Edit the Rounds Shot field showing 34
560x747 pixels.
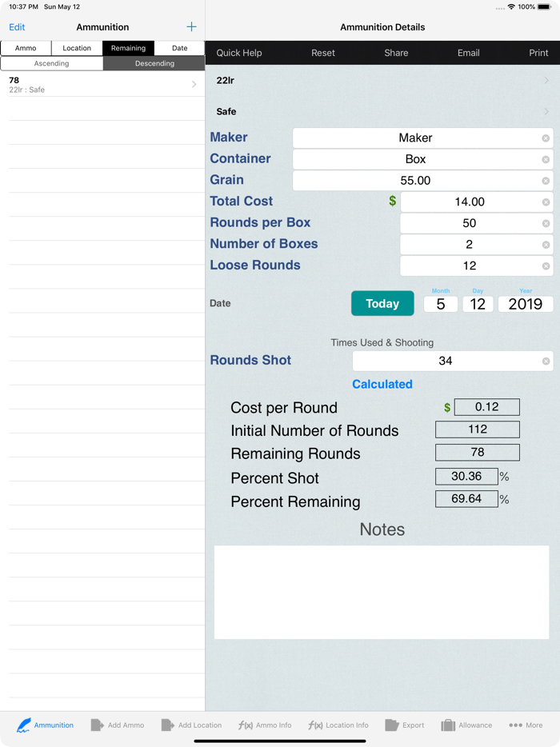pyautogui.click(x=453, y=362)
